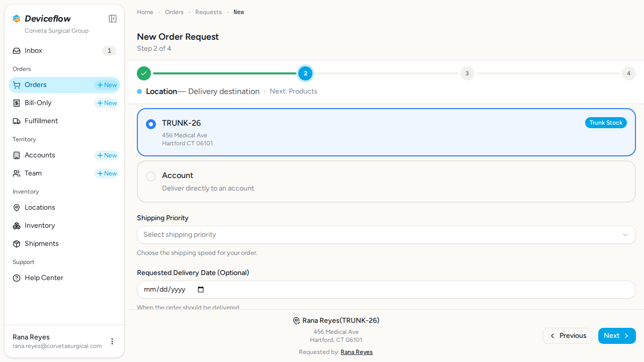Click the Next button
This screenshot has width=644, height=362.
coord(617,336)
